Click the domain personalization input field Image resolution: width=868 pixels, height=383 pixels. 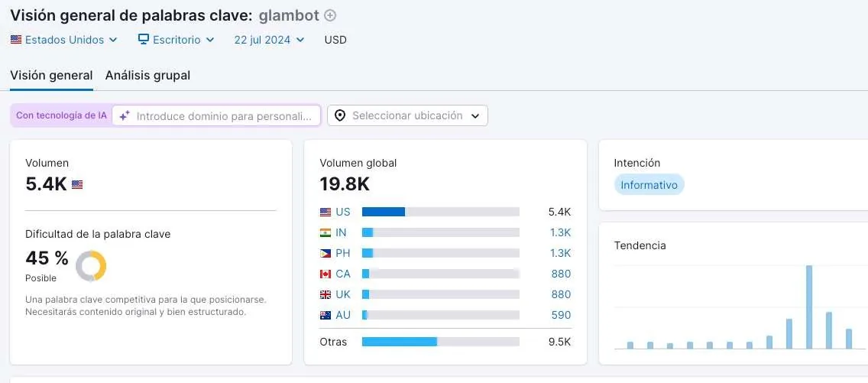pos(216,115)
